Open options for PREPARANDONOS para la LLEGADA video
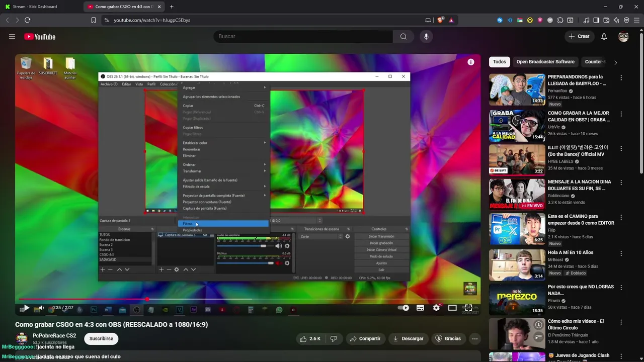Screen dimensions: 644x362 click(x=621, y=78)
